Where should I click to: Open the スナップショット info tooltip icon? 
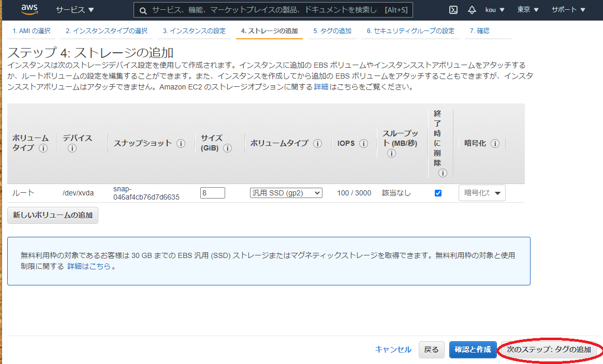181,144
